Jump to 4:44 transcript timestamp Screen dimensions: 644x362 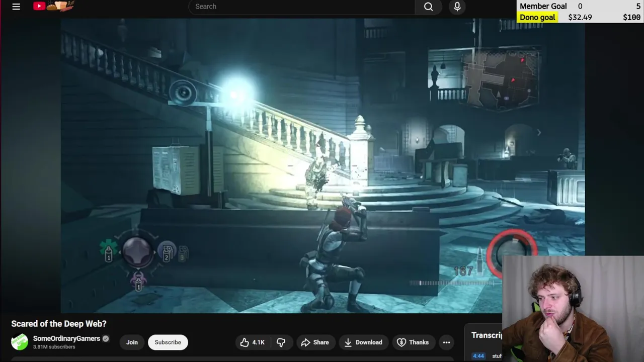pos(478,356)
